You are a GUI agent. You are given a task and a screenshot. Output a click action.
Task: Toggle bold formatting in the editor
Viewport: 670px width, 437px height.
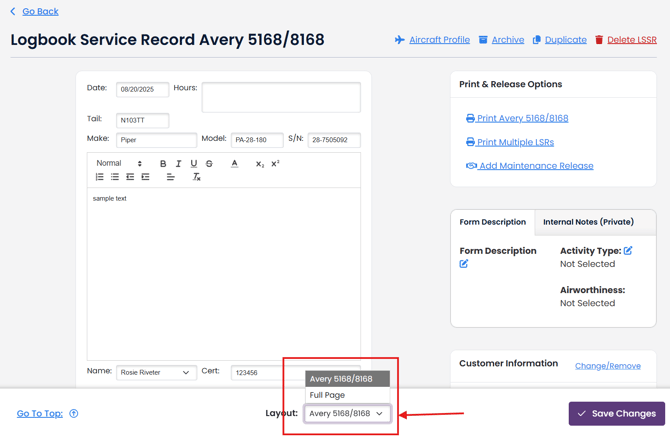163,164
